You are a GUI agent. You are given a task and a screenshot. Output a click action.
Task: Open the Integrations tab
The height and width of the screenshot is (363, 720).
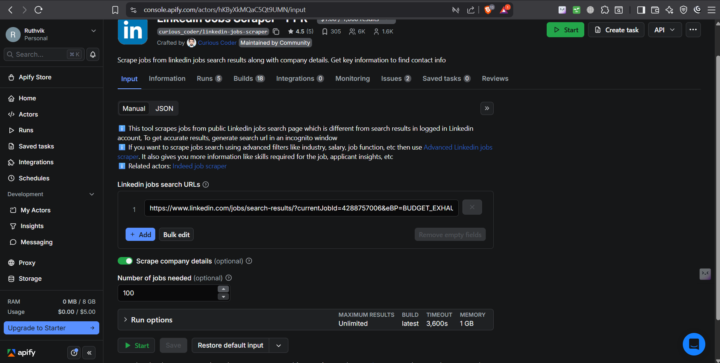300,78
